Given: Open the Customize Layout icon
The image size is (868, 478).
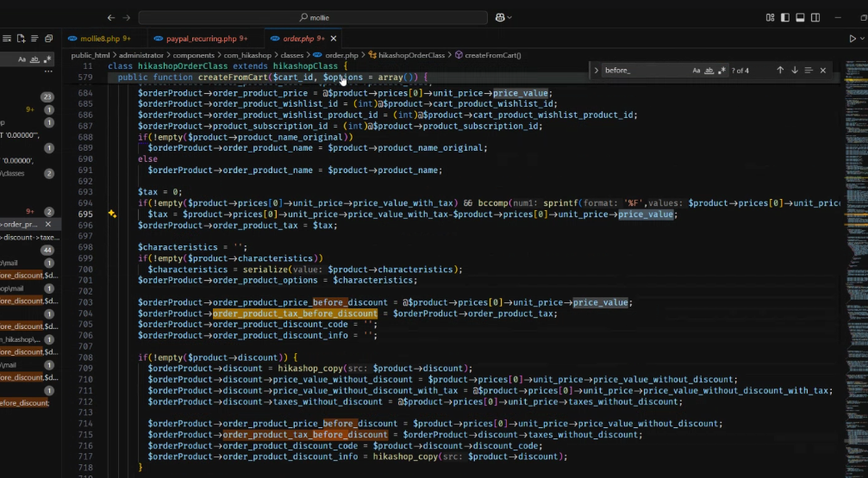Looking at the screenshot, I should point(770,17).
